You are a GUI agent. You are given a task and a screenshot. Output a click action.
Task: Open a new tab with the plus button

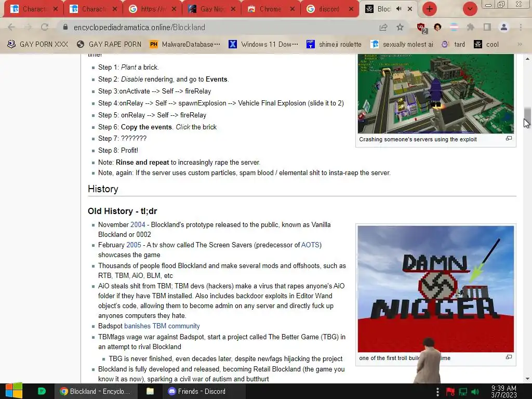click(x=430, y=9)
